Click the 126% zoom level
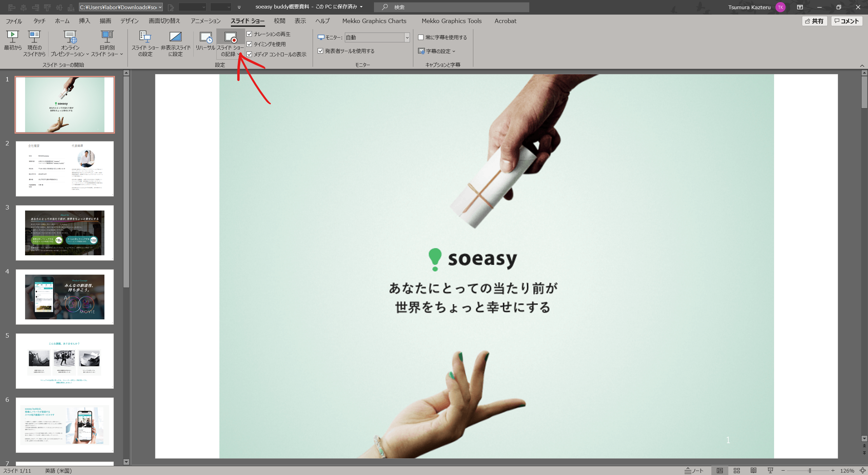 coord(847,471)
